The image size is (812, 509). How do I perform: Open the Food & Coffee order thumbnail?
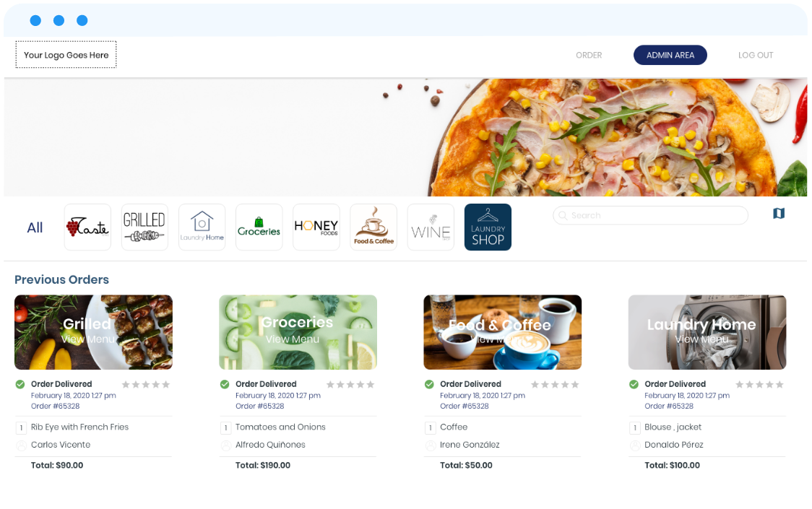click(x=502, y=332)
